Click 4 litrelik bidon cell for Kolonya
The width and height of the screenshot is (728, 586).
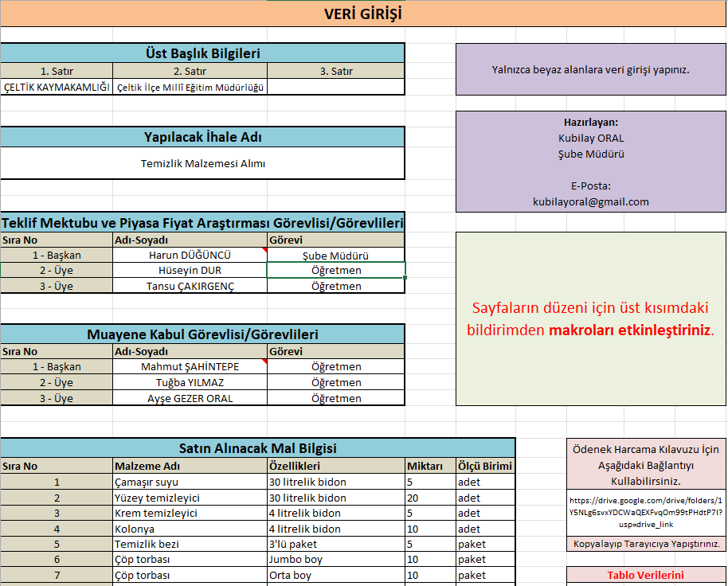point(336,529)
